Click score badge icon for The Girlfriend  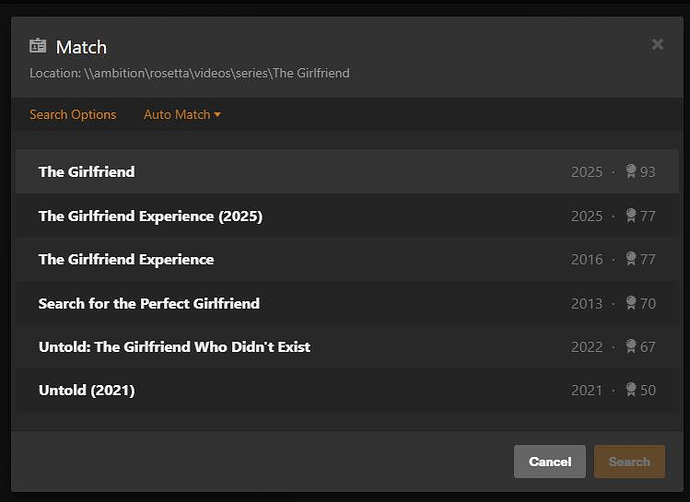coord(631,171)
